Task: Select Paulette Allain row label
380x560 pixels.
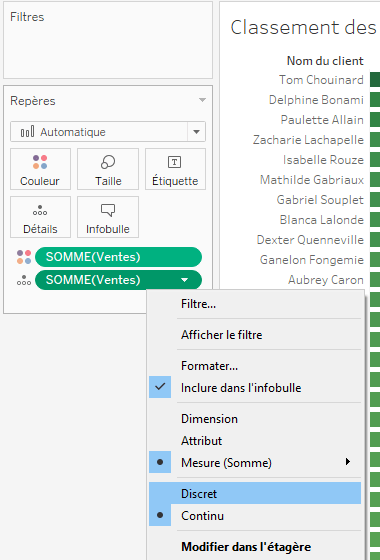Action: [322, 120]
